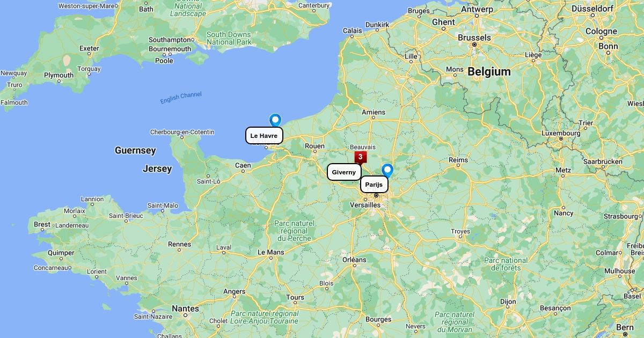Viewport: 644px width, 338px height.
Task: Click the blue pin above Parijs
Action: coord(387,171)
